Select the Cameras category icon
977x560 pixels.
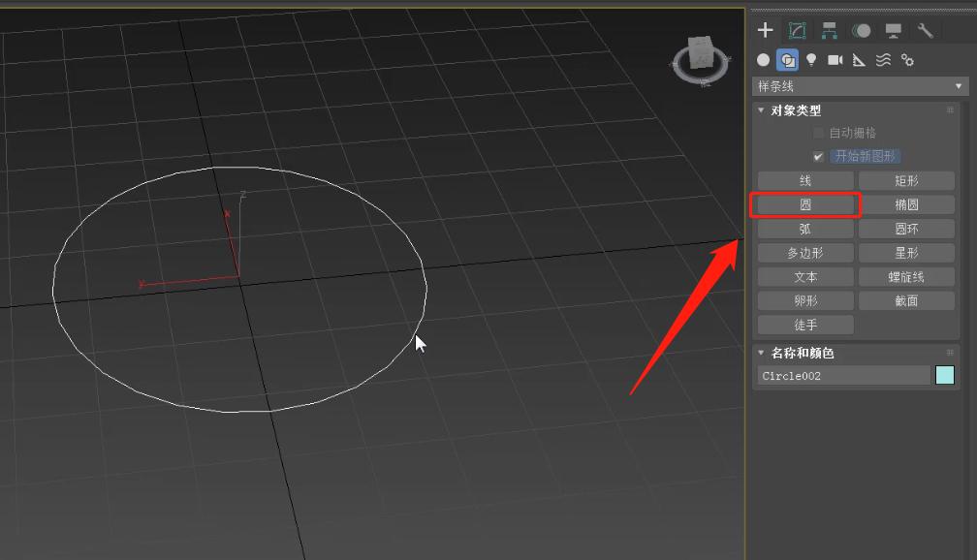coord(835,60)
